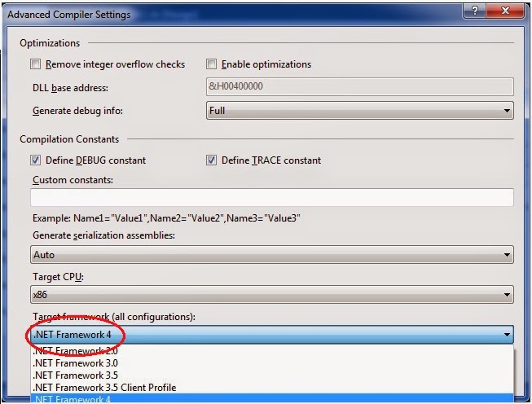Open Generate serialization assemblies dropdown showing Auto

272,255
